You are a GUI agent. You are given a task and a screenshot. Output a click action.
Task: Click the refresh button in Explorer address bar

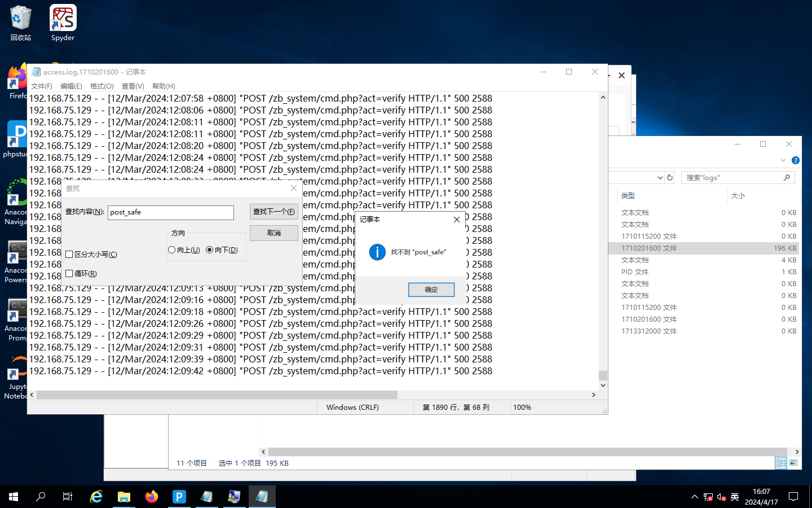pos(670,177)
